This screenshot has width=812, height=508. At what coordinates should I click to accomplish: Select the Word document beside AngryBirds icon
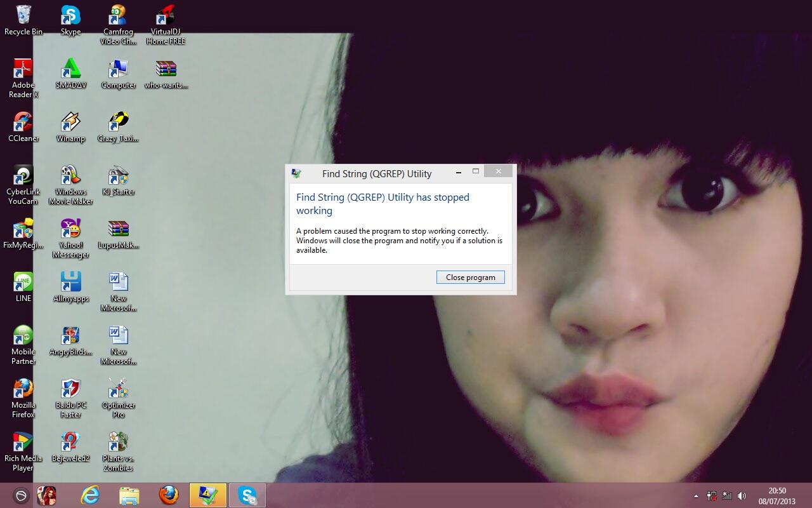coord(118,344)
